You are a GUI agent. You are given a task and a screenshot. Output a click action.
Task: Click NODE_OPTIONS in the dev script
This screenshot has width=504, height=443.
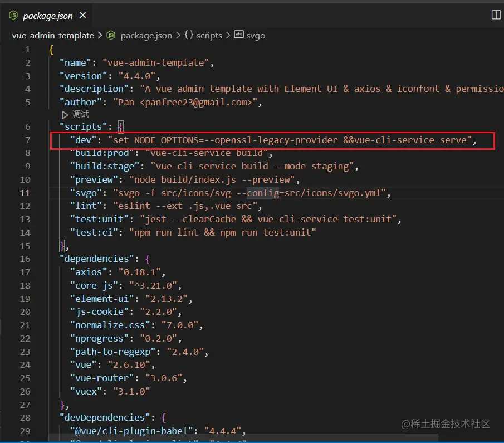[166, 140]
